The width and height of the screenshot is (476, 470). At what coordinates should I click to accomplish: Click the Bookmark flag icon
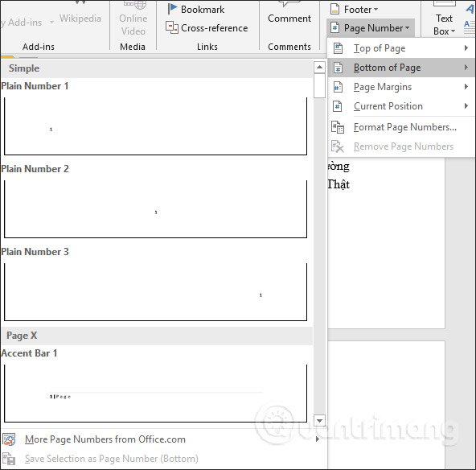click(172, 9)
